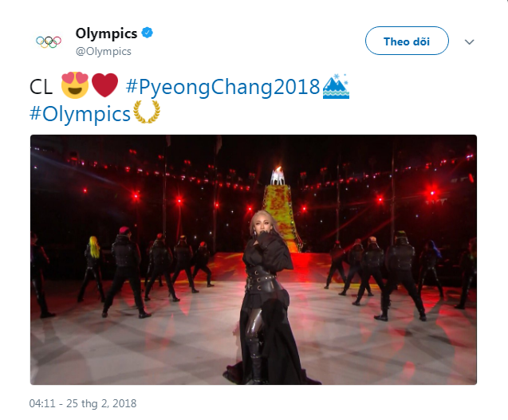This screenshot has width=508, height=420.
Task: Click the Olympic rings profile avatar
Action: coord(48,41)
